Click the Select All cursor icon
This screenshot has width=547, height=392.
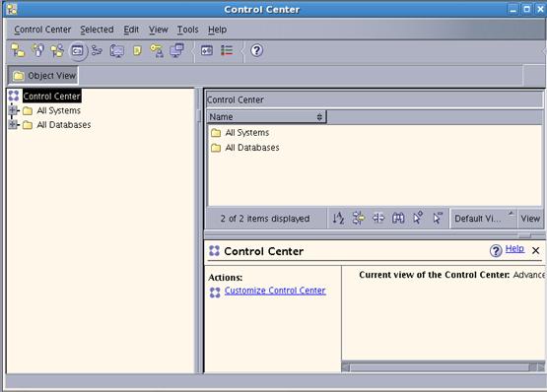tap(418, 218)
